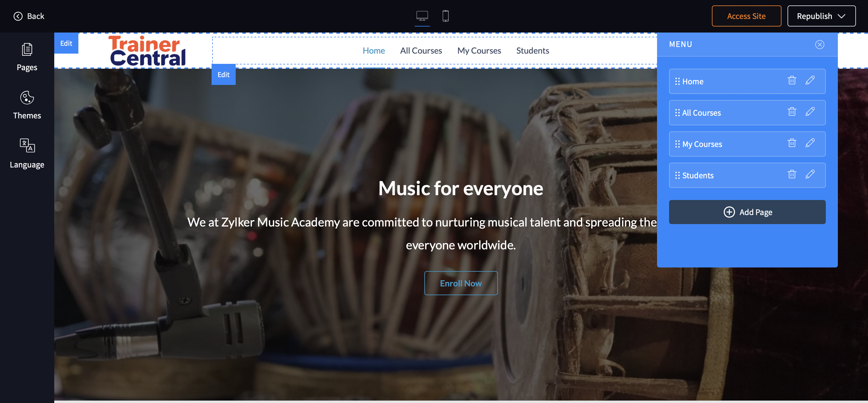Switch to mobile preview mode

click(445, 16)
